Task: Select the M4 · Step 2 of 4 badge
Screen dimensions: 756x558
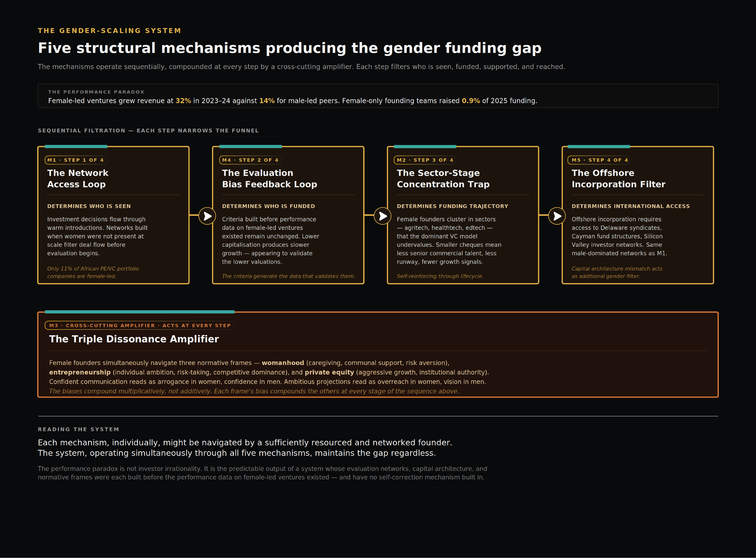Action: [250, 160]
